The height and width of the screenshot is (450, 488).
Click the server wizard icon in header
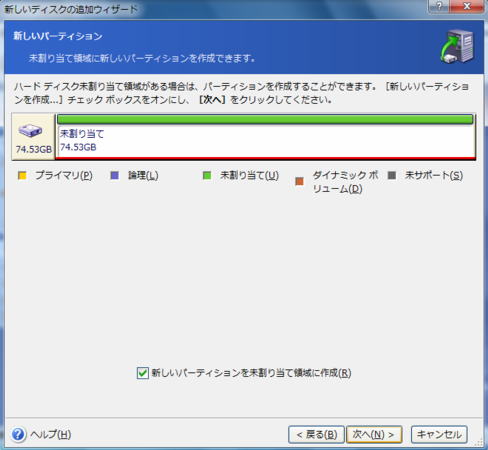[x=457, y=46]
